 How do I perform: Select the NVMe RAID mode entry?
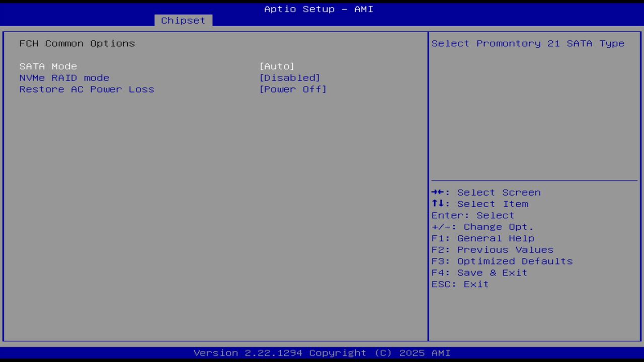point(64,77)
